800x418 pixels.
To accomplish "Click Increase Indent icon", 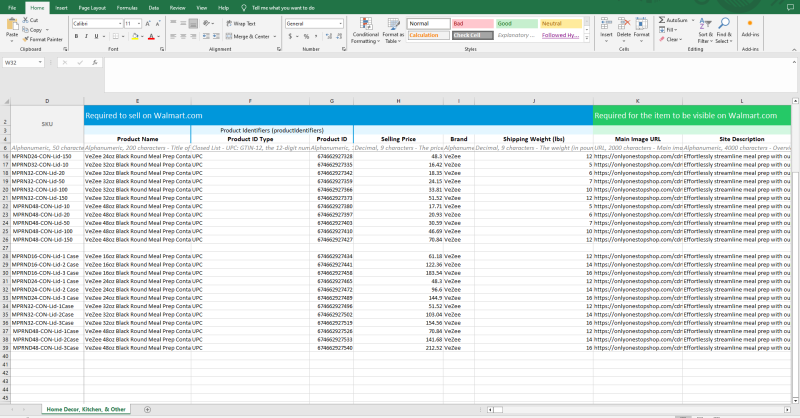I will point(216,36).
